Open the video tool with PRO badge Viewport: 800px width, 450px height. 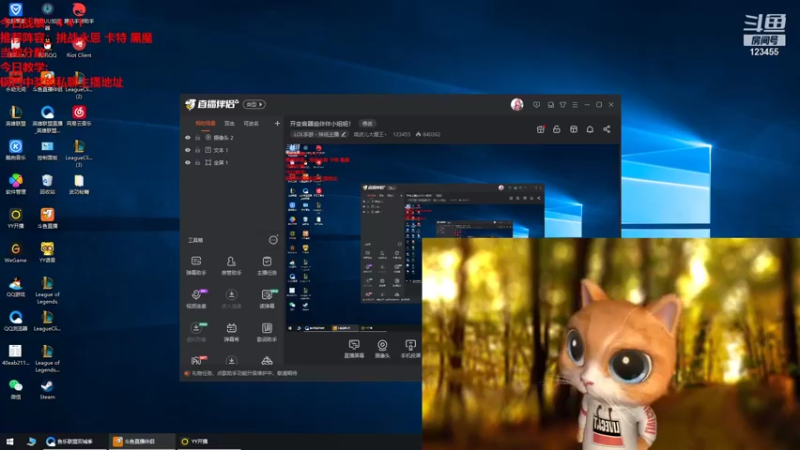coord(196,299)
